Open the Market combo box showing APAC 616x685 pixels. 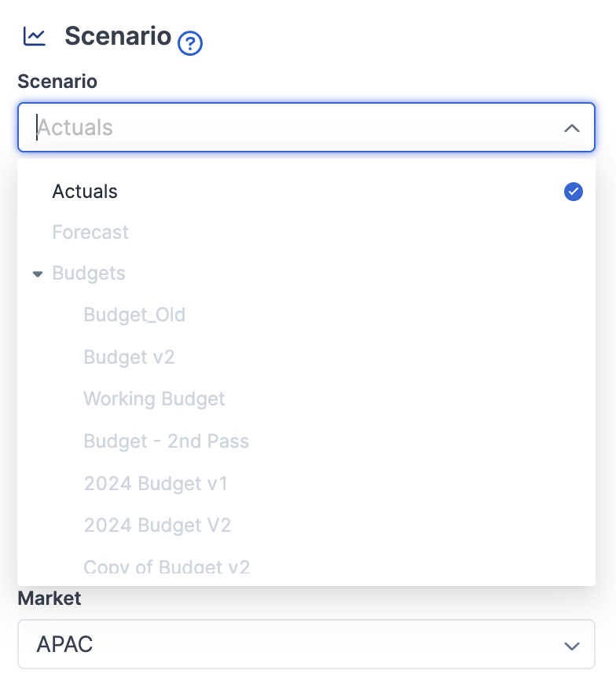point(306,644)
